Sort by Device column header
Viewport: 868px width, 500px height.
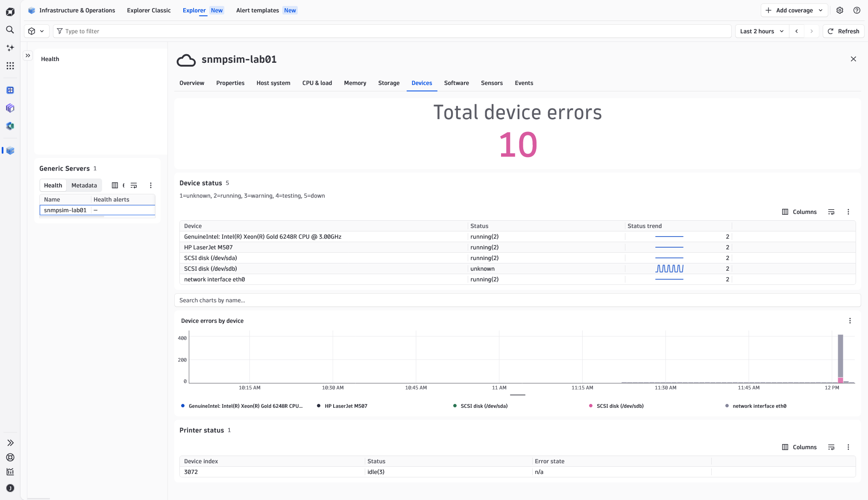tap(193, 226)
